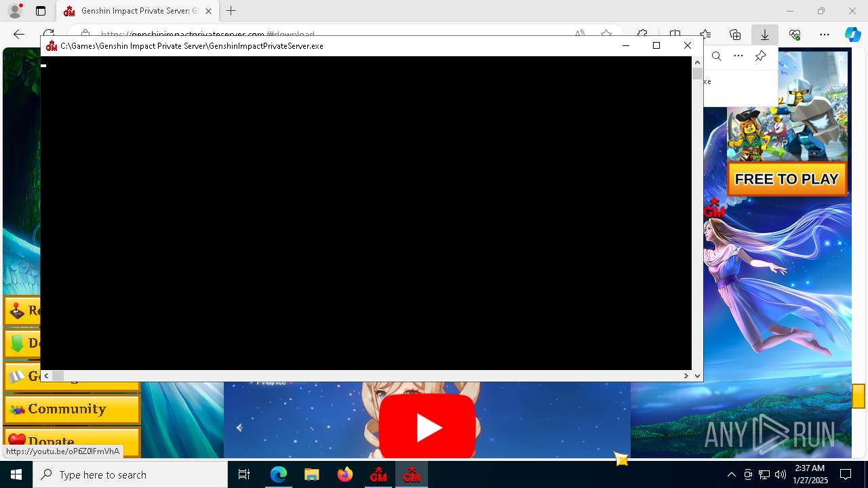Open File Explorer from taskbar

(312, 474)
